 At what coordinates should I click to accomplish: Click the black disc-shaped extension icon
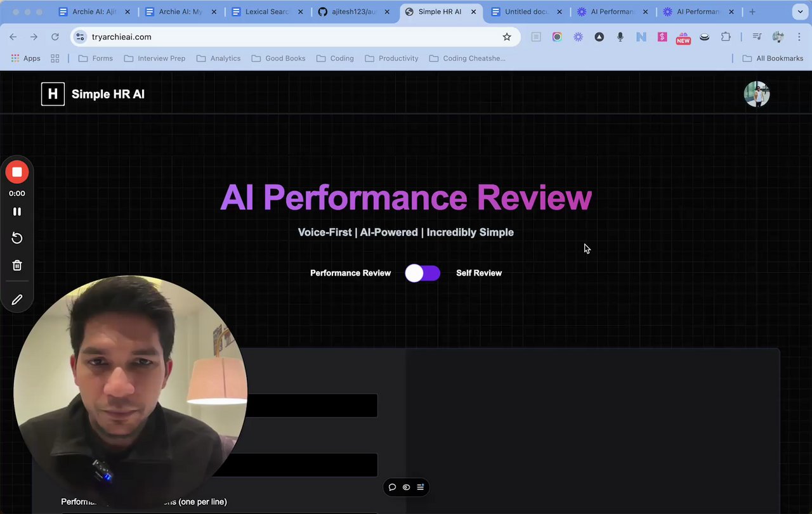point(704,37)
